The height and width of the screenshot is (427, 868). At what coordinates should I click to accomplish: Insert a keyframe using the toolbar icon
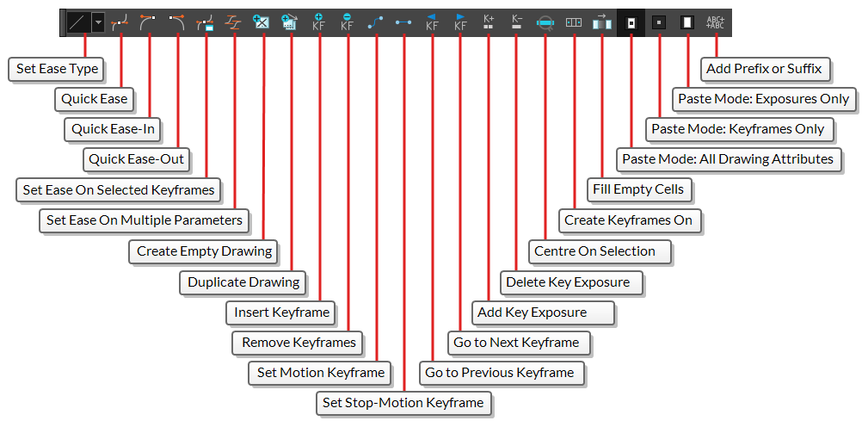[318, 22]
